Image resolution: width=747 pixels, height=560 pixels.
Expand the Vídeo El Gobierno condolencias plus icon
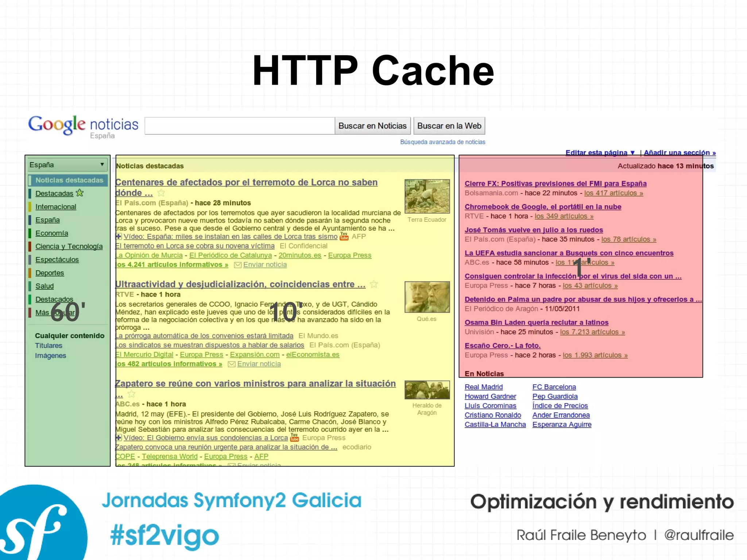coord(119,437)
